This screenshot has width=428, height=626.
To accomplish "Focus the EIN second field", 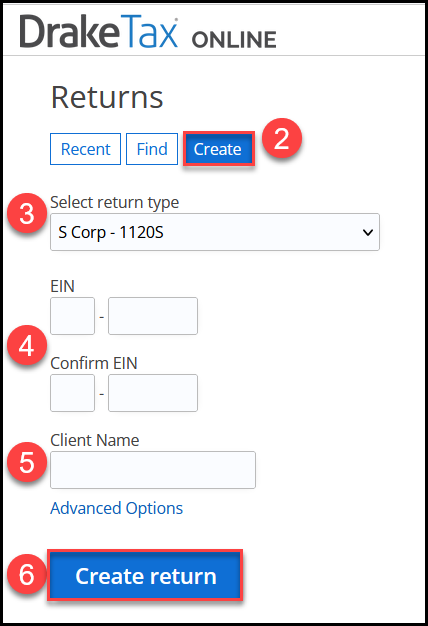I will pos(153,316).
